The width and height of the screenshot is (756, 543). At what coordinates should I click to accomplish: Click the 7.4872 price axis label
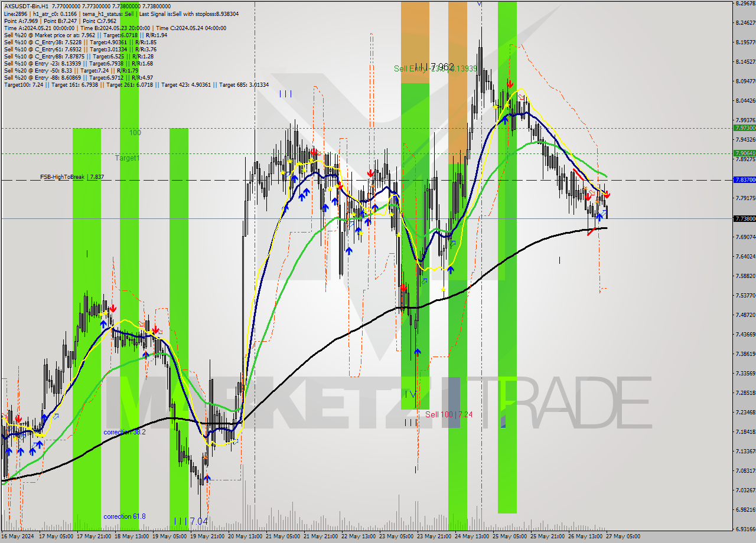pyautogui.click(x=745, y=315)
